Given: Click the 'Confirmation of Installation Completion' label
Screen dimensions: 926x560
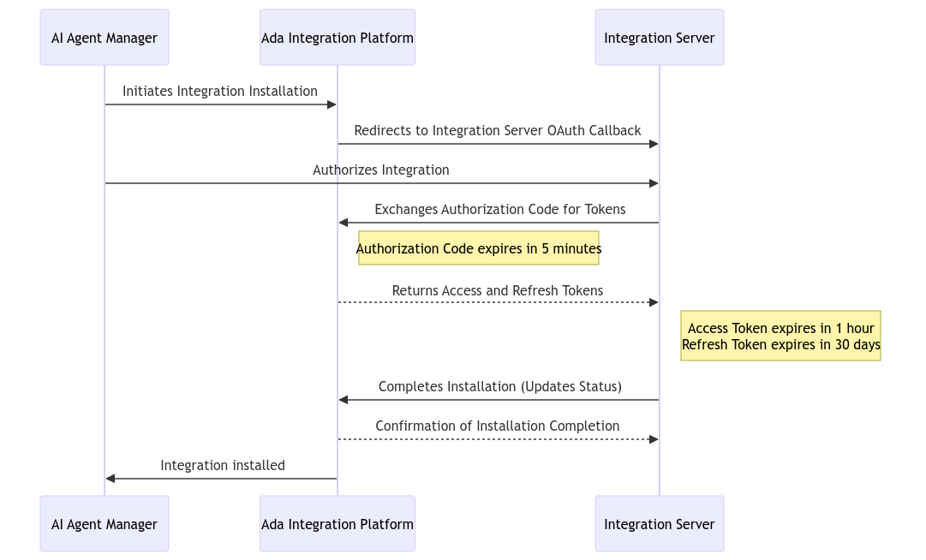Looking at the screenshot, I should click(x=498, y=426).
